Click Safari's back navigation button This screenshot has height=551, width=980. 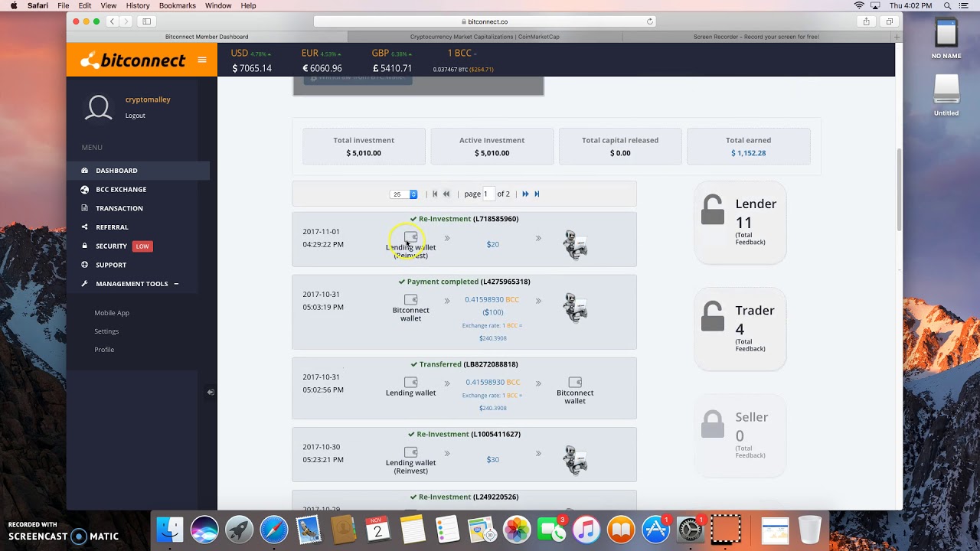(112, 21)
